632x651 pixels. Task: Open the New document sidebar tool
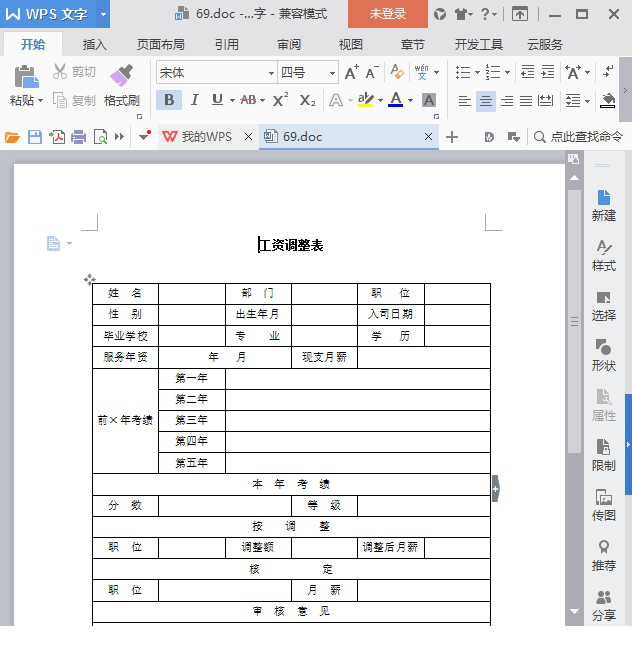[604, 205]
